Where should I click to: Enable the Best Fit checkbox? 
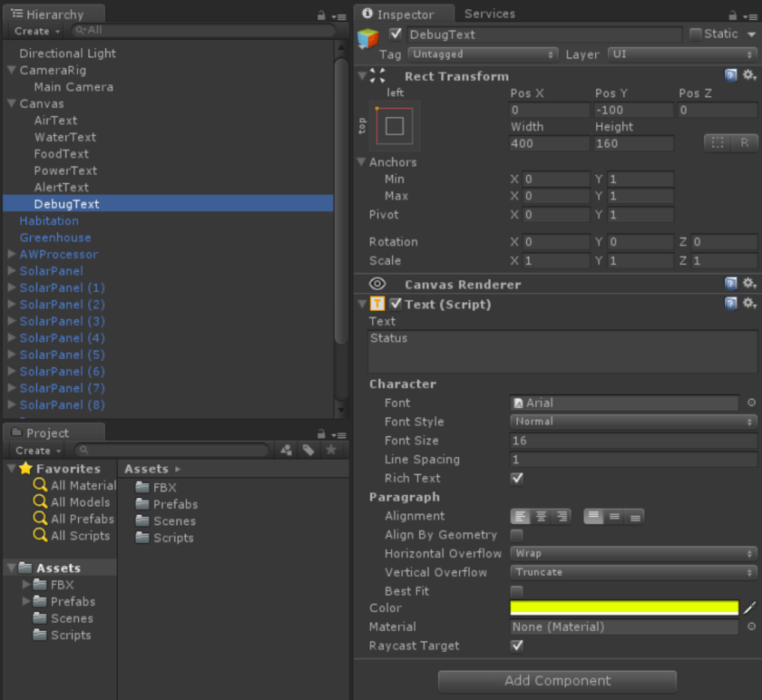point(517,591)
